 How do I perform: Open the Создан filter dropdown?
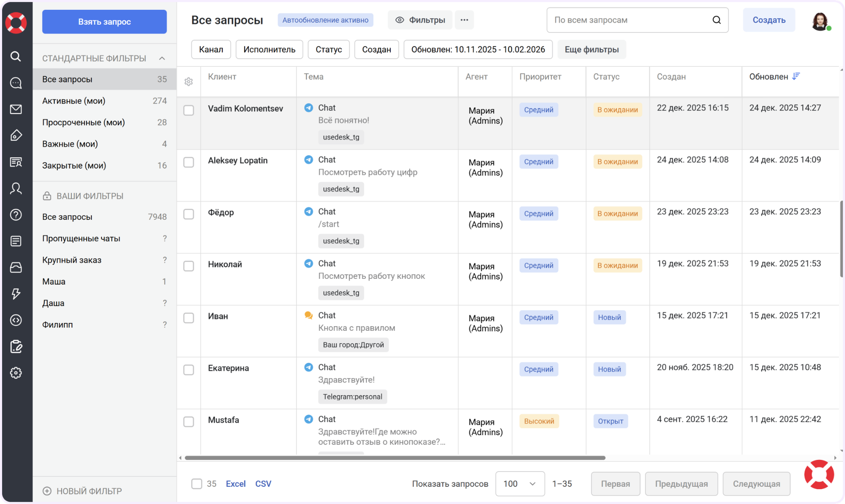376,49
